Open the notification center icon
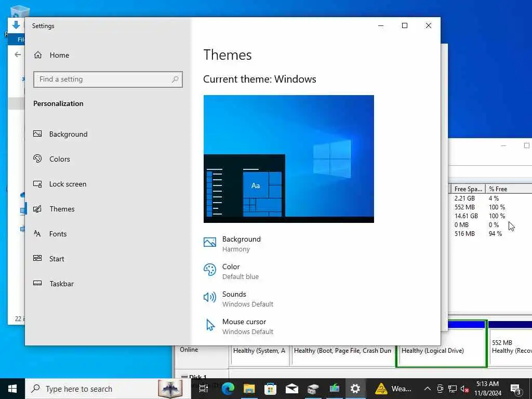The height and width of the screenshot is (399, 532). pos(515,389)
